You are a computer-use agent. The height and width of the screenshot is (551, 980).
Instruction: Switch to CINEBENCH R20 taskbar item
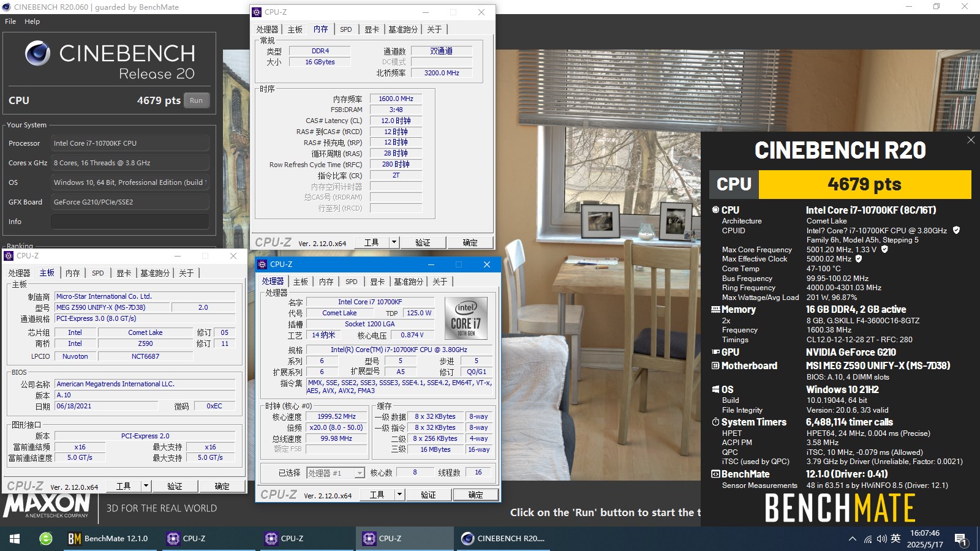(x=503, y=539)
